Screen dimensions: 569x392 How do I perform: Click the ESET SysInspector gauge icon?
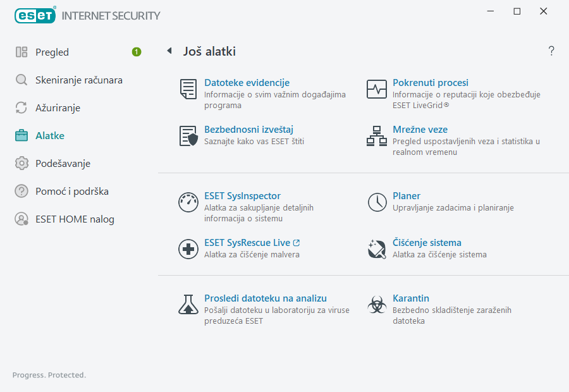click(188, 202)
